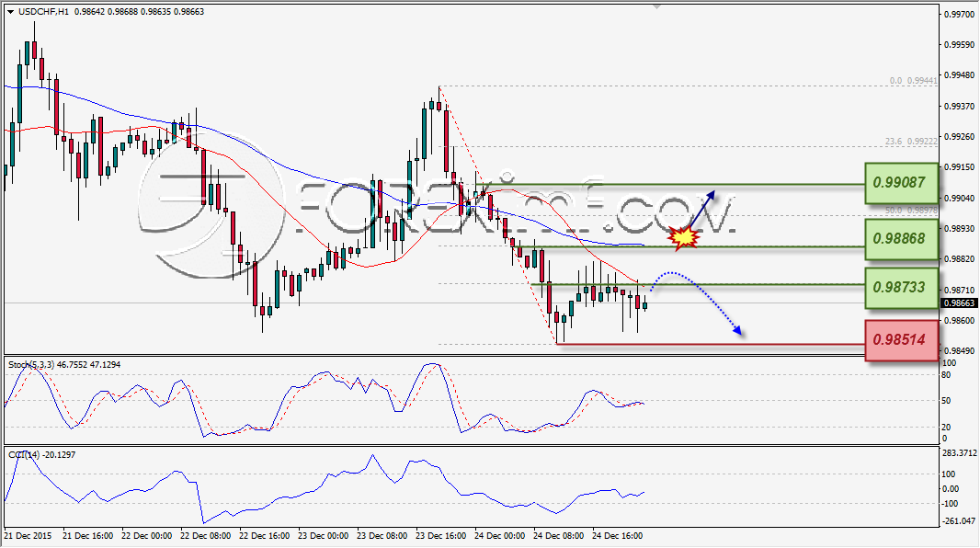Screen dimensions: 980x548
Task: Click time axis label 22 Dec 16:00
Action: pos(265,536)
